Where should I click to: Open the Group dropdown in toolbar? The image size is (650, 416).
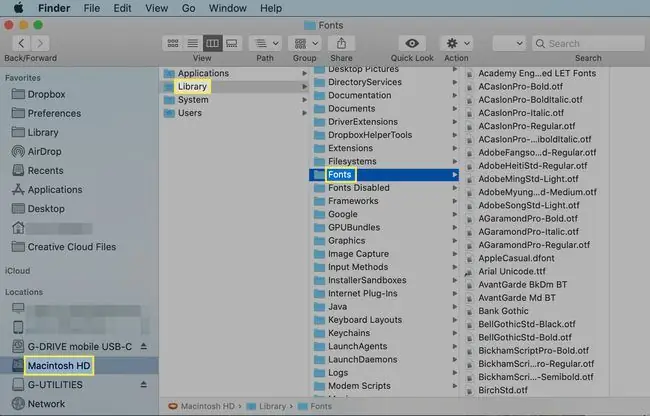coord(306,43)
